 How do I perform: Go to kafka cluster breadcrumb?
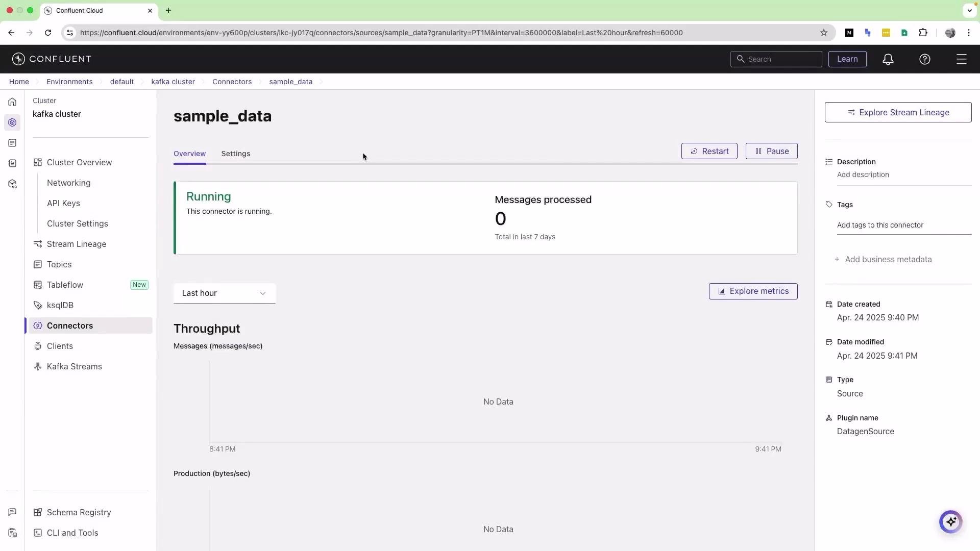pos(173,82)
